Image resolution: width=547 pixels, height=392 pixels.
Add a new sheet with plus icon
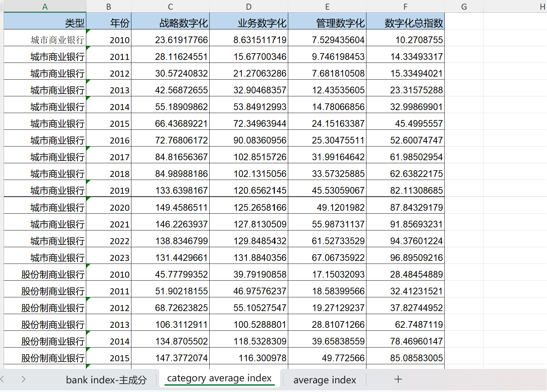point(398,379)
